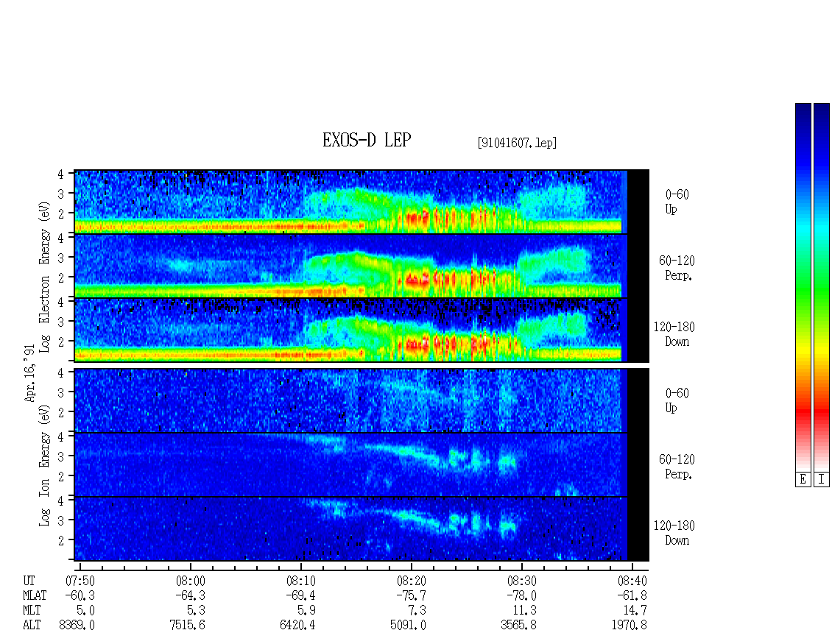Click the MLT value 7.3
Image resolution: width=832 pixels, height=644 pixels.
pyautogui.click(x=417, y=611)
